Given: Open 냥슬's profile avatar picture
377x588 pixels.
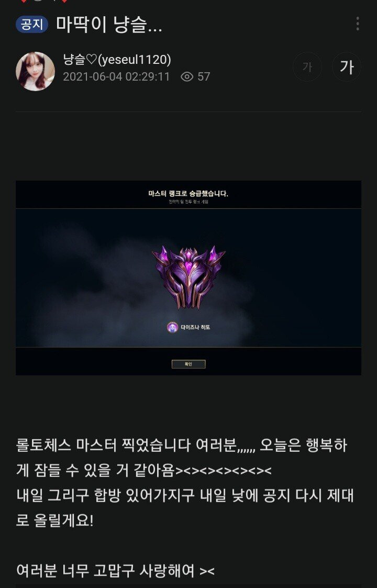Looking at the screenshot, I should tap(35, 71).
